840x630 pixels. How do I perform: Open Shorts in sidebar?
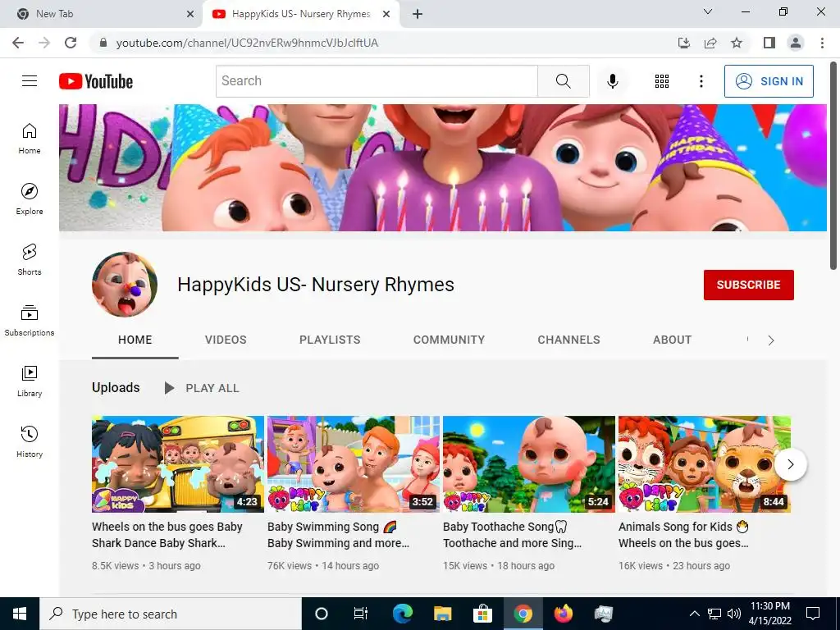tap(30, 259)
